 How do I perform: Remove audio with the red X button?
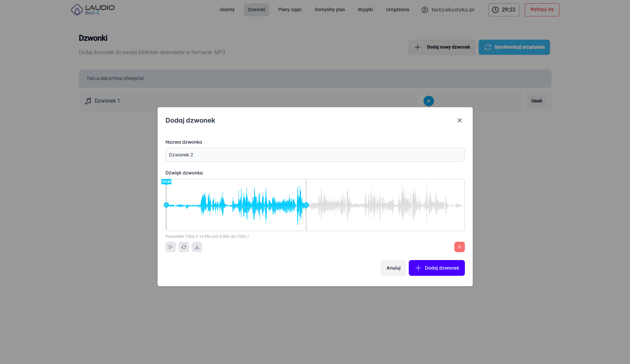click(x=459, y=247)
